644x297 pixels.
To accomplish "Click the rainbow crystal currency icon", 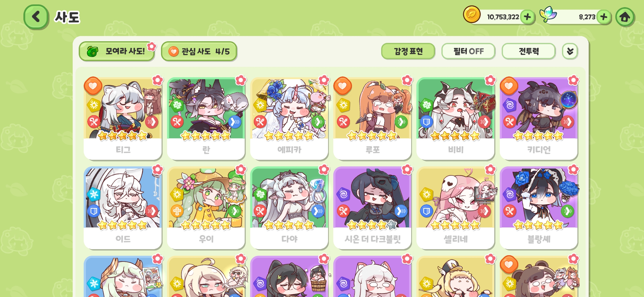I will coord(548,14).
